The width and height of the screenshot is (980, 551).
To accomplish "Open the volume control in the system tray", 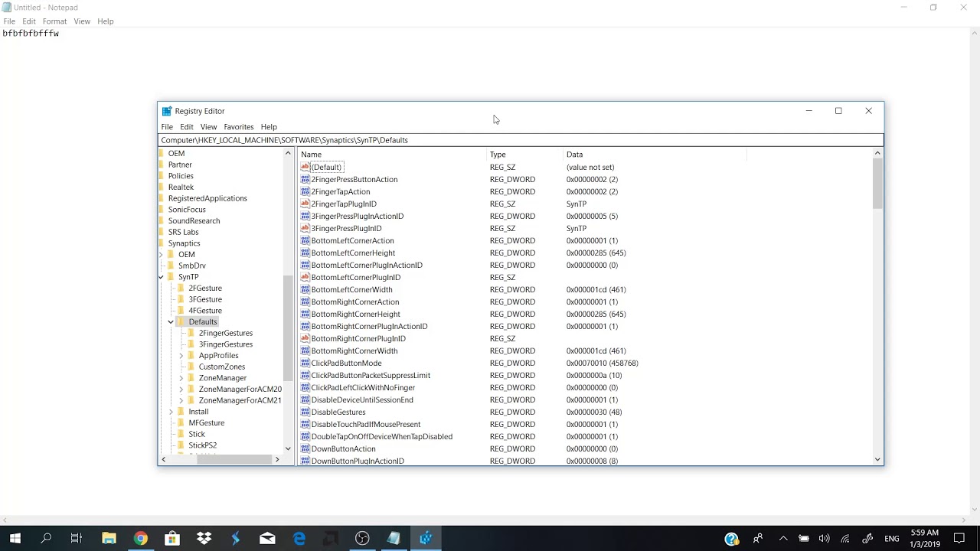I will [824, 538].
